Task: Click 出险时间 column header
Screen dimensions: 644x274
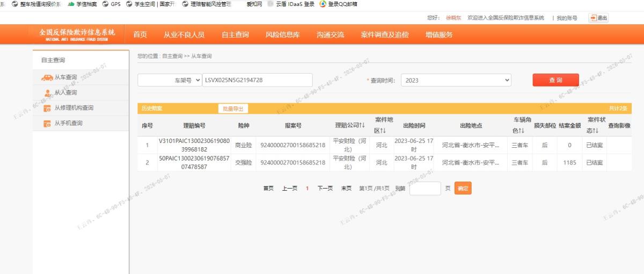Action: tap(414, 126)
